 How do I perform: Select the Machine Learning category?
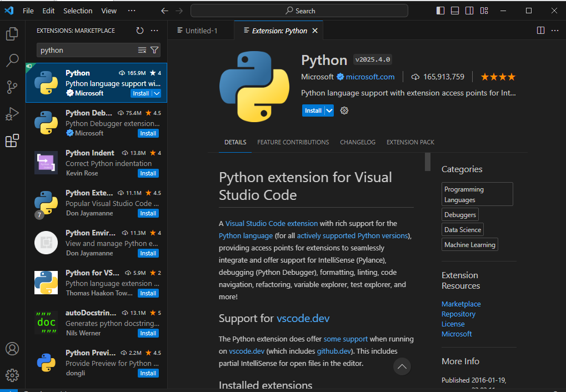click(x=470, y=245)
